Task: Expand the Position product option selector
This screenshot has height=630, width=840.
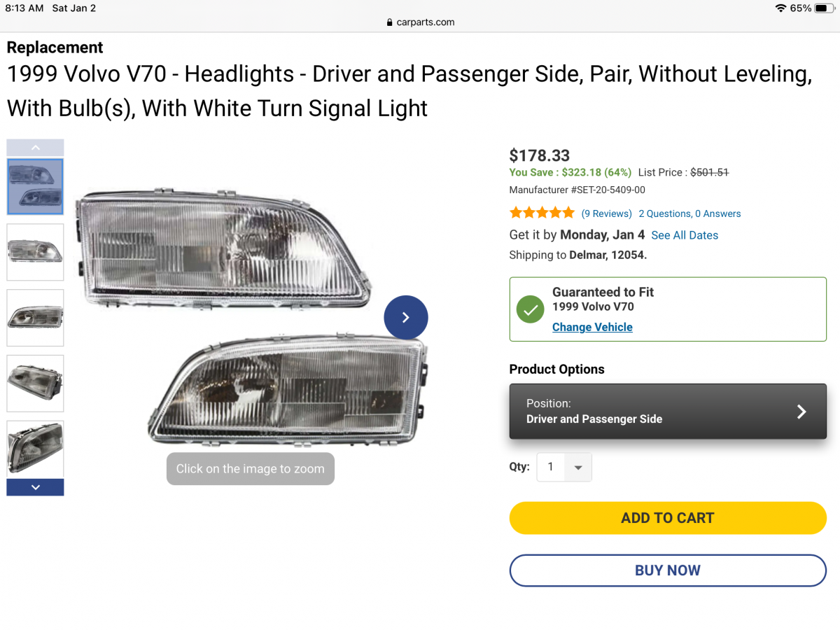Action: (x=668, y=412)
